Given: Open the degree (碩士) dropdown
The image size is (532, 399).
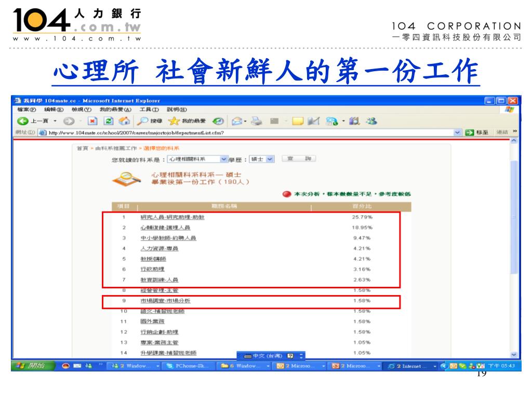Looking at the screenshot, I should click(x=262, y=159).
